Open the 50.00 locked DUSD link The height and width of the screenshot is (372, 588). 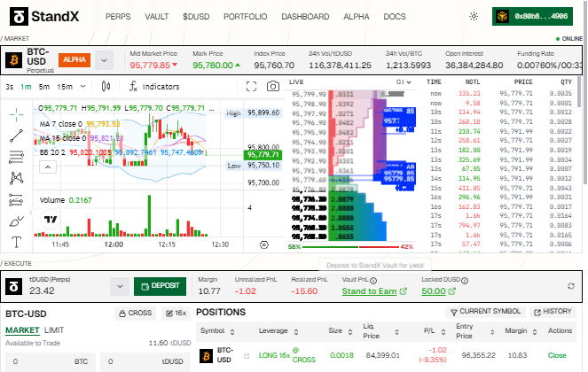[x=438, y=291]
